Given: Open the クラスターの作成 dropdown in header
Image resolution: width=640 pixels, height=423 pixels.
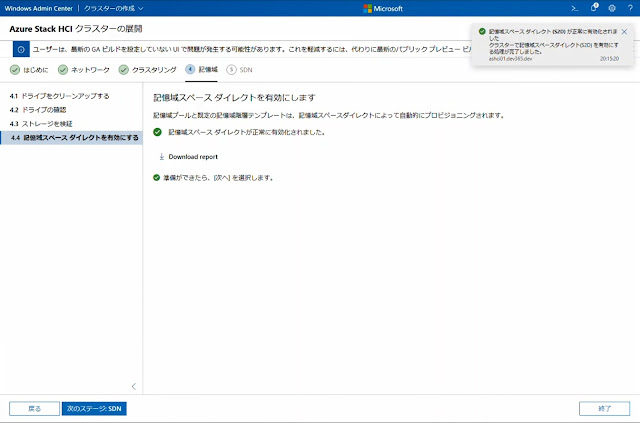Looking at the screenshot, I should (113, 8).
